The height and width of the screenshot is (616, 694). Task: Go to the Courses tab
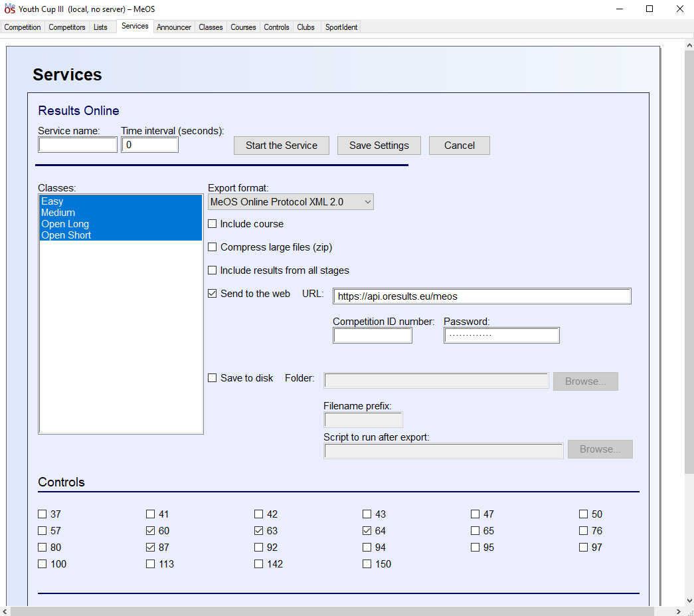(243, 27)
